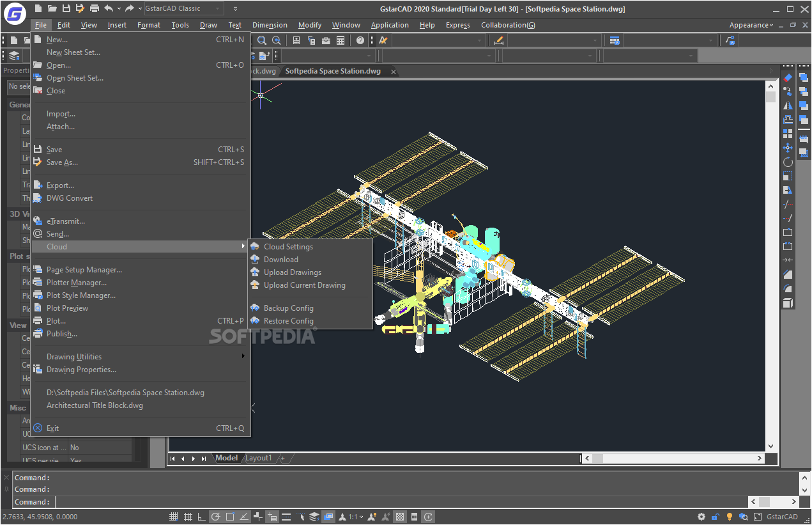Toggle the light bulb isolate objects icon
This screenshot has height=525, width=812.
(x=730, y=517)
